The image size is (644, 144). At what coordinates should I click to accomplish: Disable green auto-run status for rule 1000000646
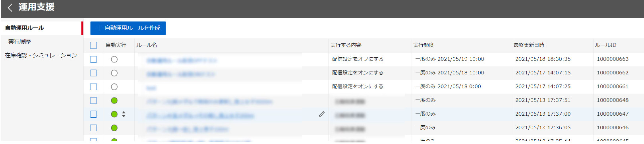pyautogui.click(x=114, y=128)
